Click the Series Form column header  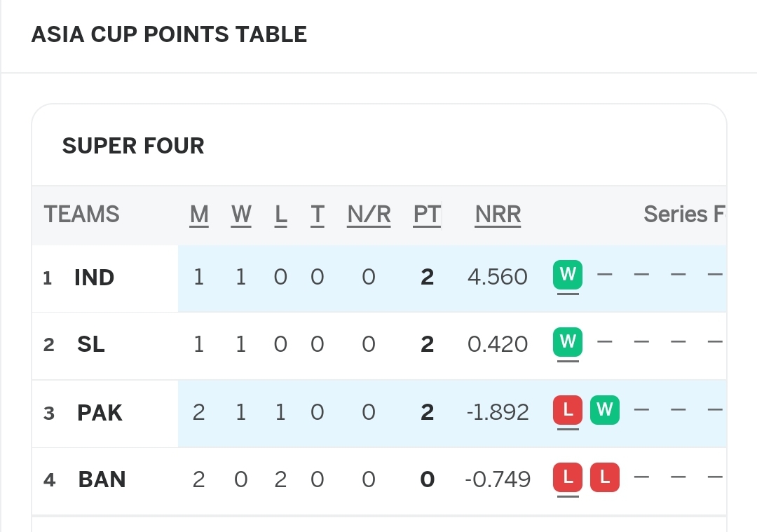[x=685, y=214]
